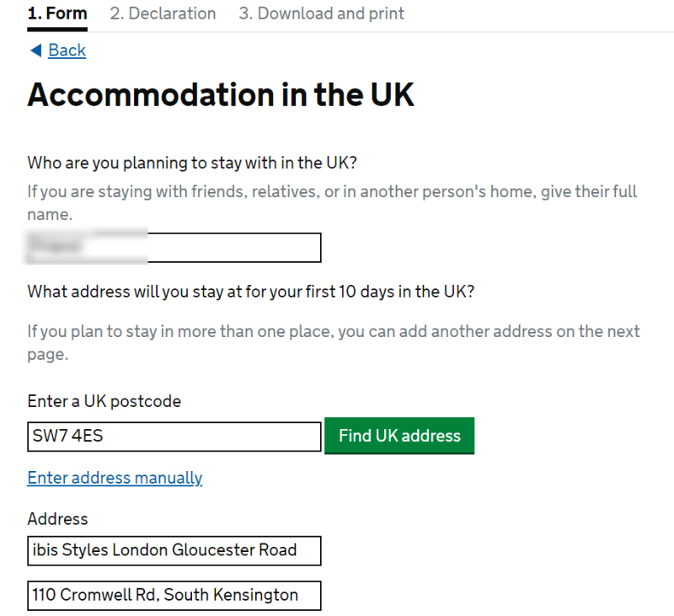674x616 pixels.
Task: Switch to the 2. Declaration step
Action: coord(163,13)
